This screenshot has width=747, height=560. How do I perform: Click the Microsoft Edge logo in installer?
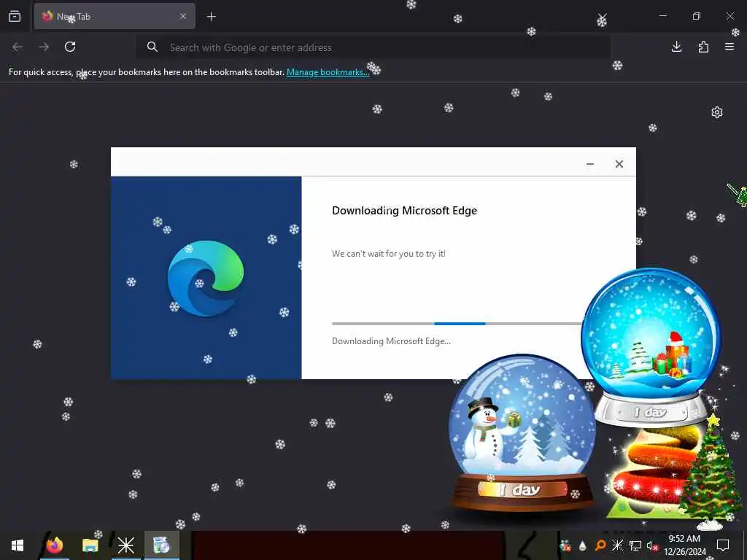click(x=206, y=278)
